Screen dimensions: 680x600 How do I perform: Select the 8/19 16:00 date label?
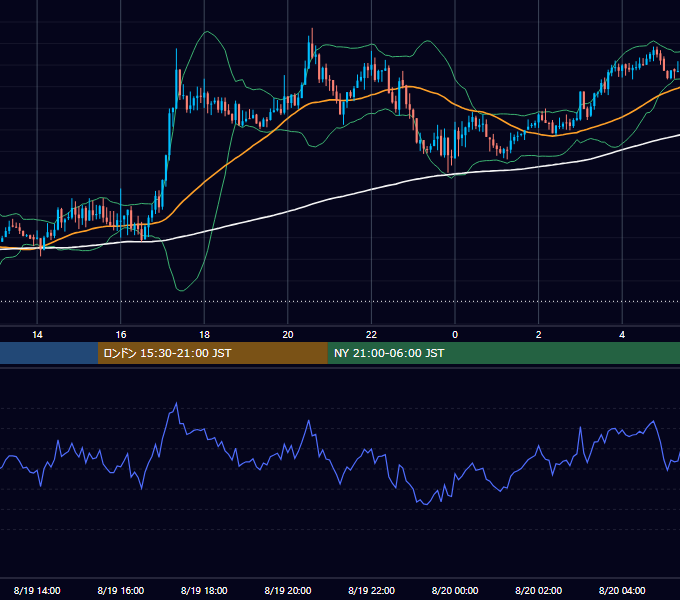coord(121,590)
